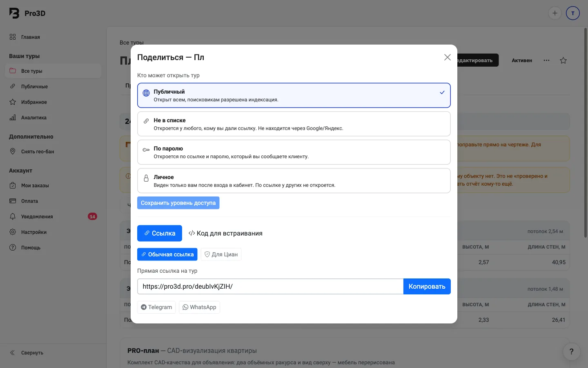Select the Личное access option
Screen dimensions: 588x368
click(x=294, y=181)
